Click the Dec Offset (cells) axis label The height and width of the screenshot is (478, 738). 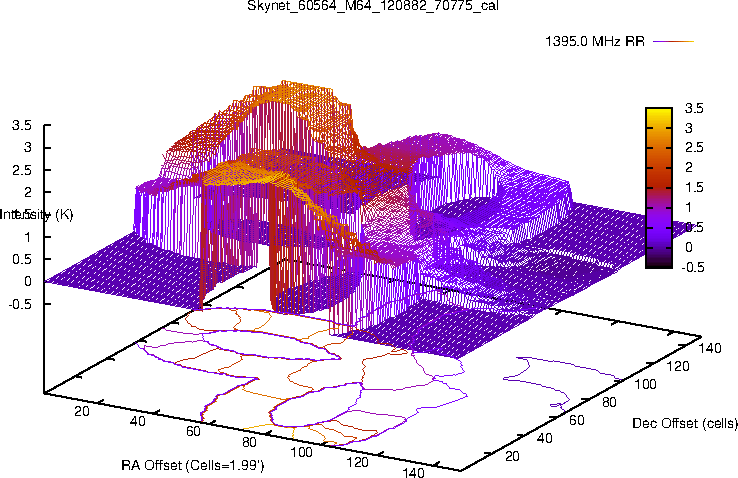click(x=685, y=423)
